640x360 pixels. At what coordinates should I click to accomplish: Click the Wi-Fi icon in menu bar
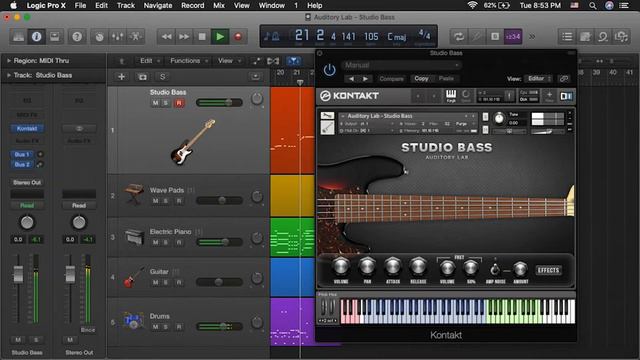click(x=472, y=5)
